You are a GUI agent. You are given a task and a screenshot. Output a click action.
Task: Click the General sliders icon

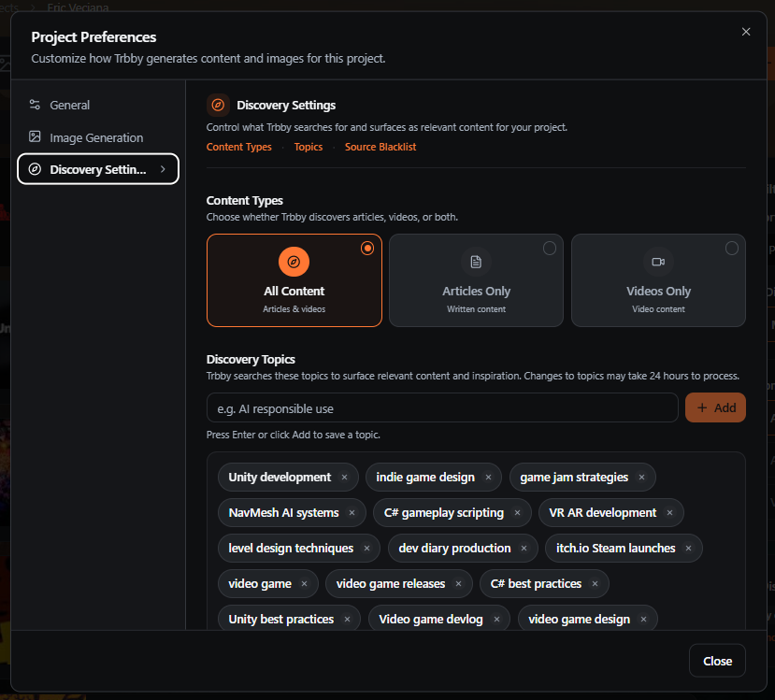point(35,105)
